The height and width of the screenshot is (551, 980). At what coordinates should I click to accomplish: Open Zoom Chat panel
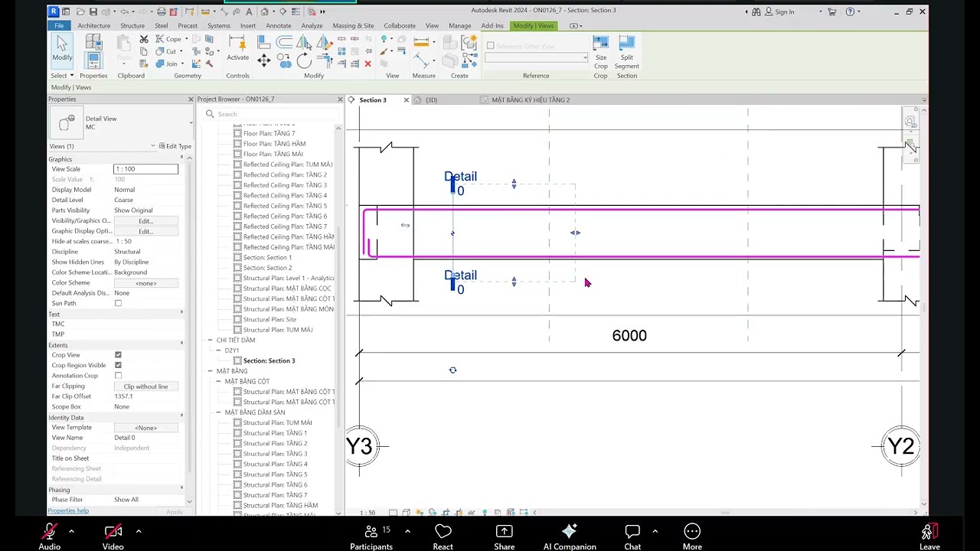632,536
